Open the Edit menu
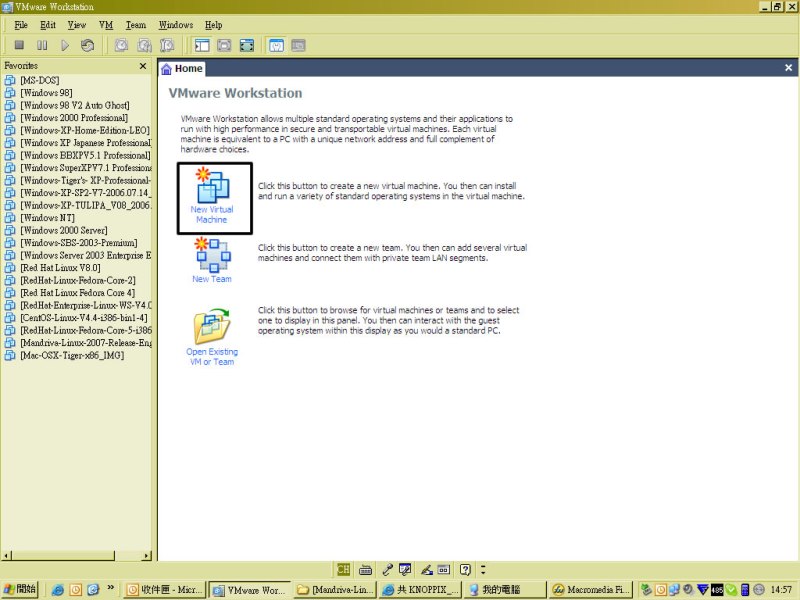 click(x=48, y=24)
